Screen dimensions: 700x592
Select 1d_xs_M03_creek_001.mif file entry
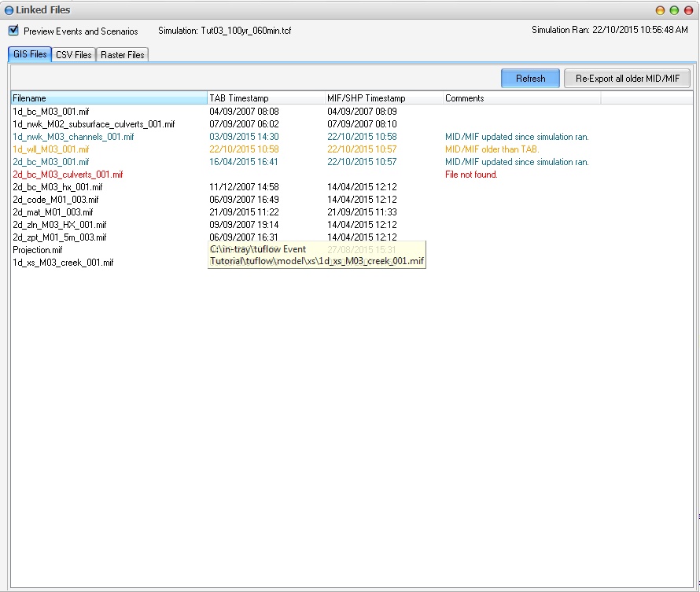[x=63, y=263]
